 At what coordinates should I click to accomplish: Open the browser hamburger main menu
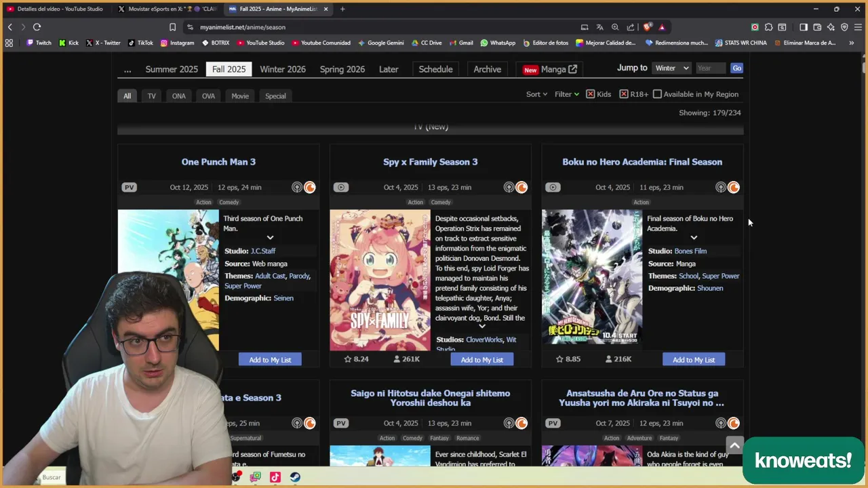pyautogui.click(x=858, y=27)
